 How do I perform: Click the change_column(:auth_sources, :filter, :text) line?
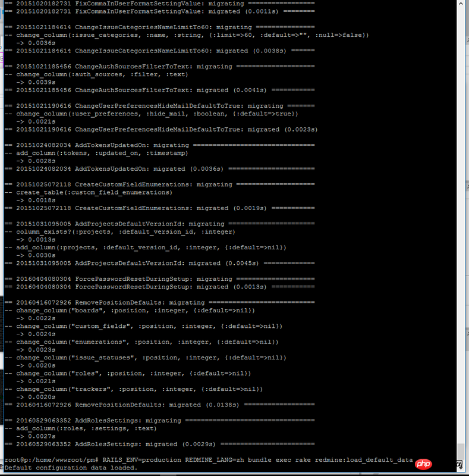coord(96,74)
